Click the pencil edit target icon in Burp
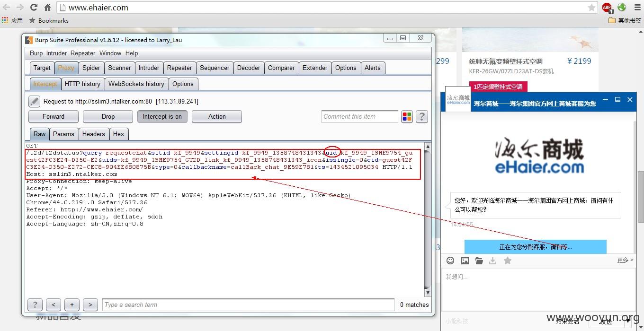This screenshot has height=331, width=644. pyautogui.click(x=34, y=101)
